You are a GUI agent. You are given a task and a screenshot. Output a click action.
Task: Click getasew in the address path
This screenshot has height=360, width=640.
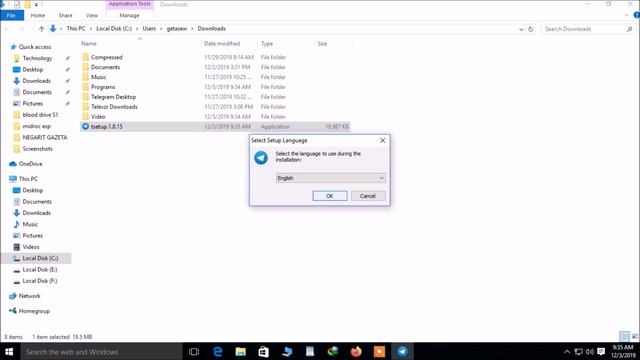[177, 29]
